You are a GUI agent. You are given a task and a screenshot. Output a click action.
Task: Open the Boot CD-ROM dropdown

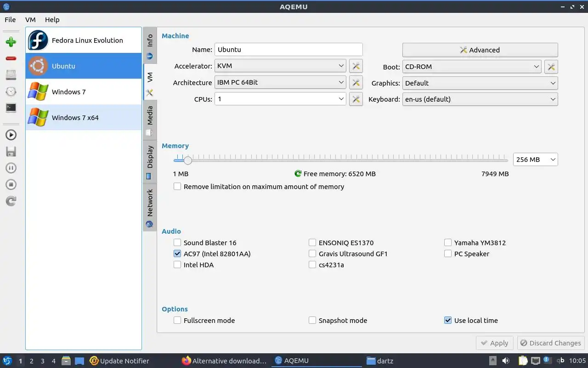tap(472, 67)
